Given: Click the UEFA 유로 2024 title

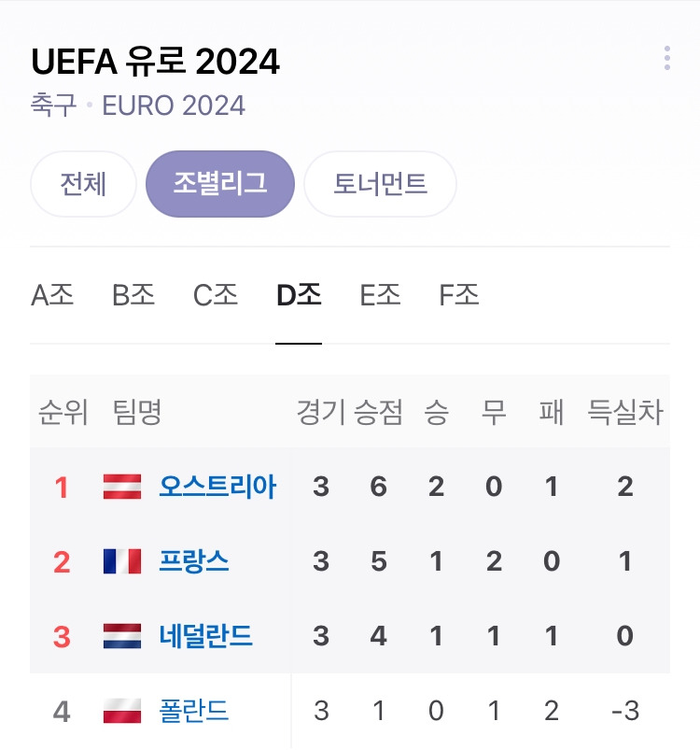Looking at the screenshot, I should [155, 62].
